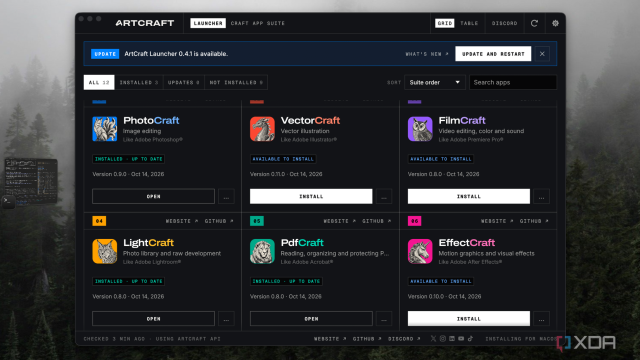Viewport: 640px width, 360px height.
Task: Open the What's New link
Action: (427, 54)
